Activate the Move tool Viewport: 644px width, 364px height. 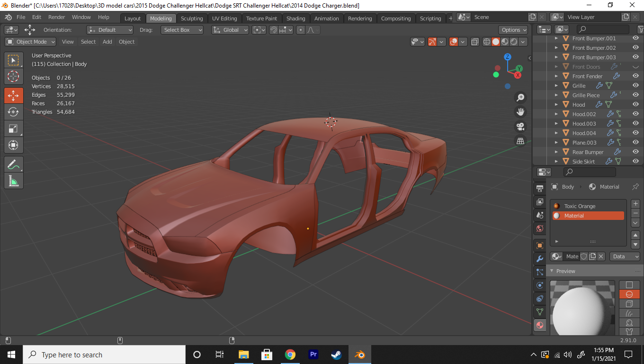point(13,95)
